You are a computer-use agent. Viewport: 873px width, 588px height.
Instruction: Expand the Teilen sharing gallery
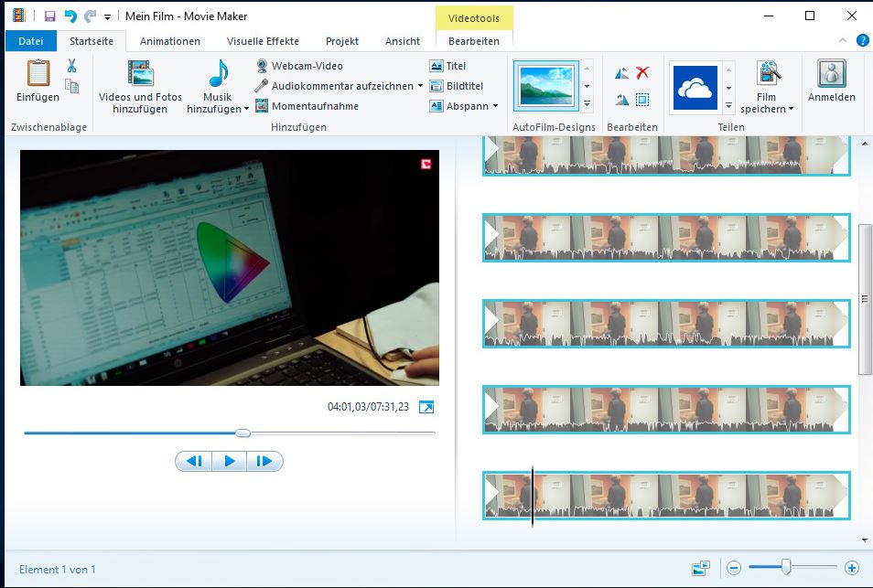click(728, 106)
